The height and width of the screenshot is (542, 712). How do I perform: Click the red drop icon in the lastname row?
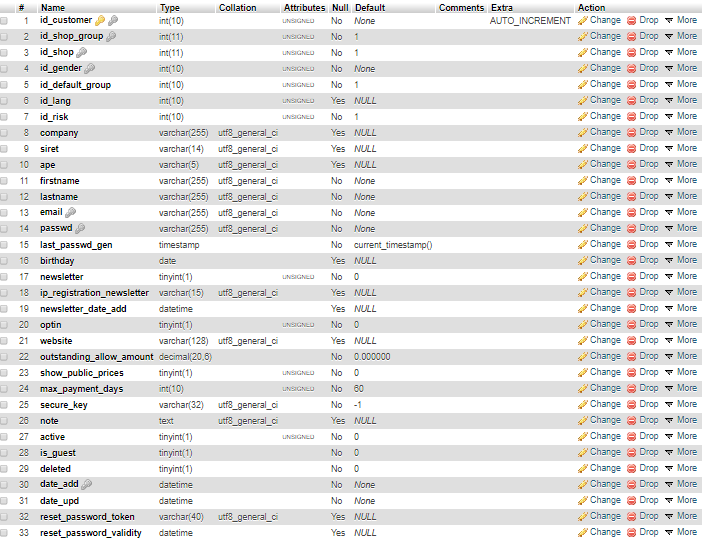point(631,197)
